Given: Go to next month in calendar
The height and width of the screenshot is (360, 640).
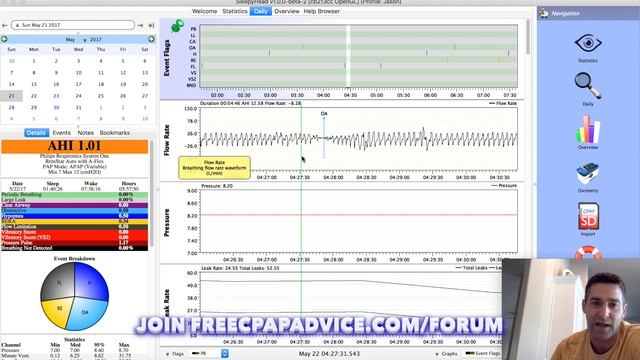Looking at the screenshot, I should tap(151, 39).
